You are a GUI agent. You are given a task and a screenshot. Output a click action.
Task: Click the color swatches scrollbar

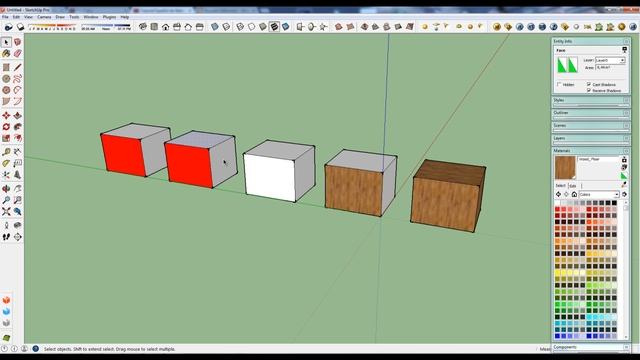click(x=626, y=270)
